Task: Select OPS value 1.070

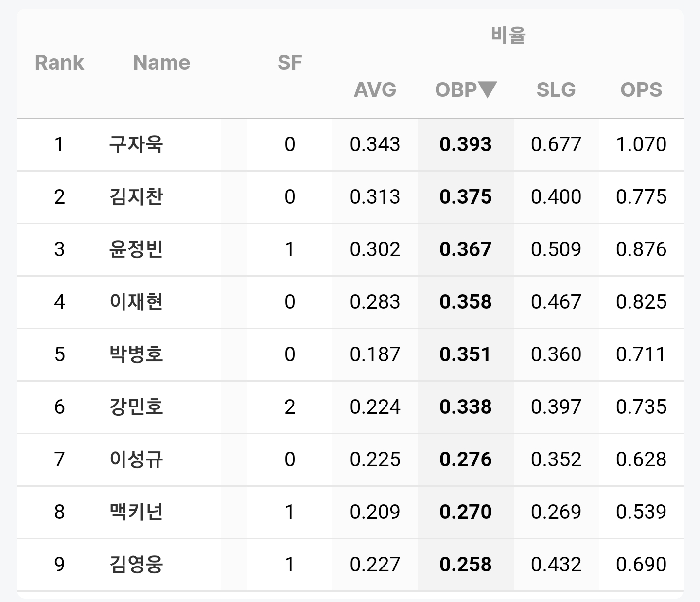Action: [641, 144]
